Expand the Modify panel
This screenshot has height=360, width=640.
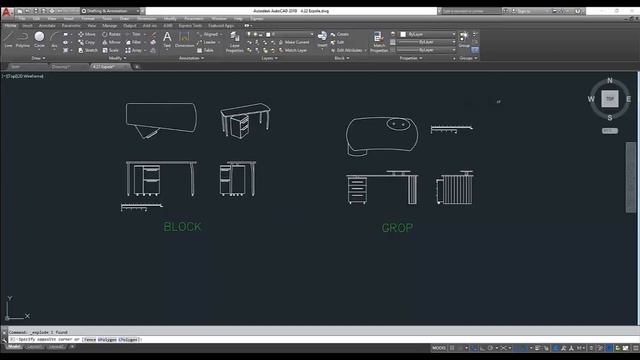[117, 58]
